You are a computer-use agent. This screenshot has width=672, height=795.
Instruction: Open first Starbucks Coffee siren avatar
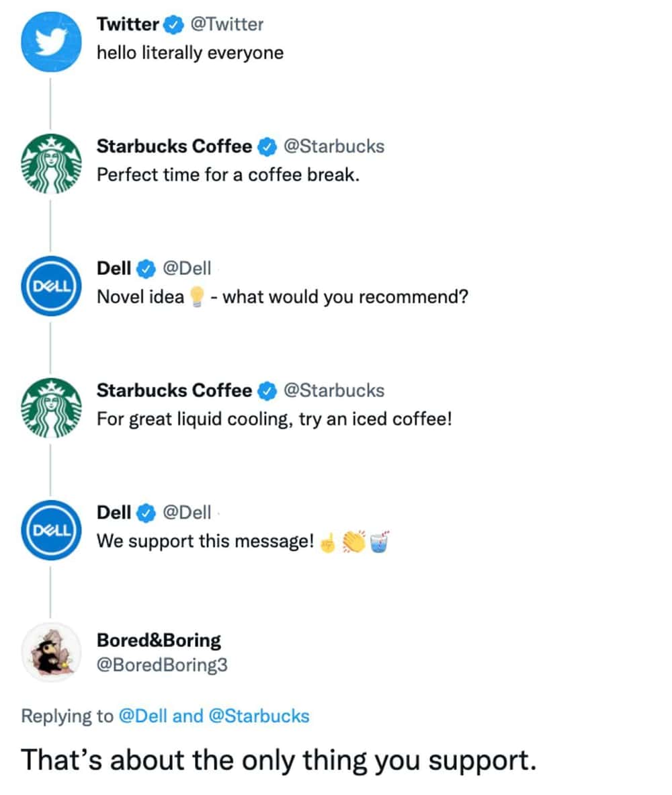coord(51,164)
